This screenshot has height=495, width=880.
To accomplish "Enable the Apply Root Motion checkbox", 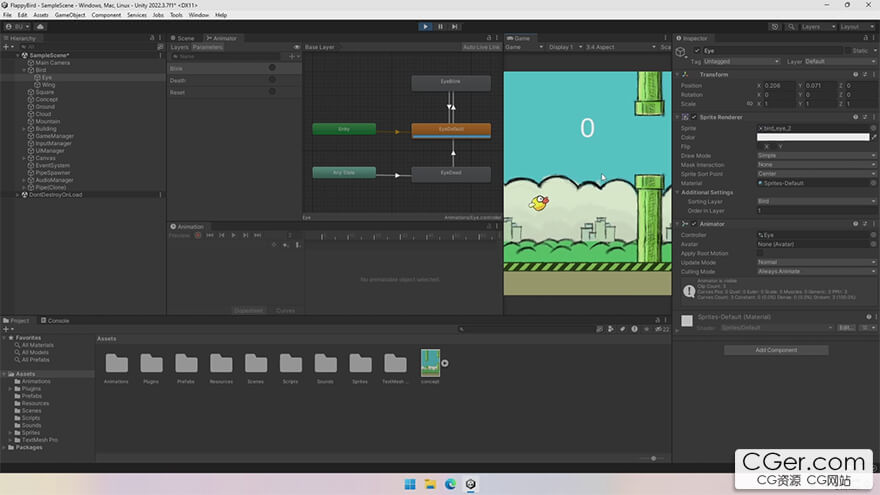I will coord(760,253).
